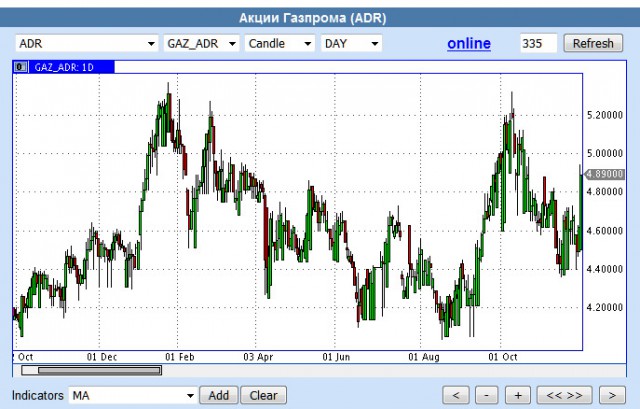This screenshot has height=409, width=640.
Task: Click the 01 Aug date label
Action: (424, 357)
